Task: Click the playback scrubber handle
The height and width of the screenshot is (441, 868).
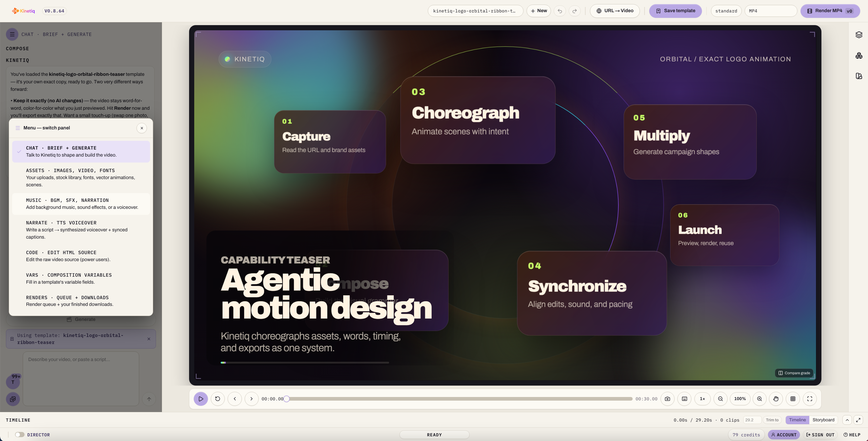Action: click(286, 399)
